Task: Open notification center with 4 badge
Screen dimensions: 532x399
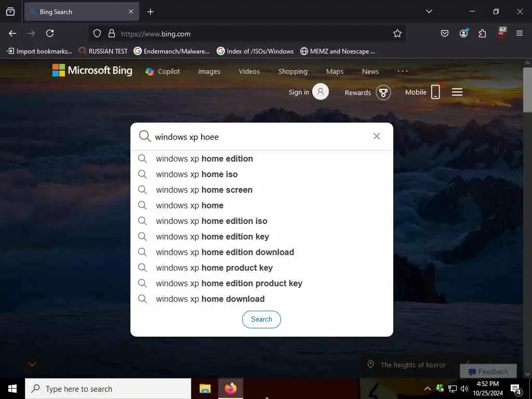Action: coord(516,389)
